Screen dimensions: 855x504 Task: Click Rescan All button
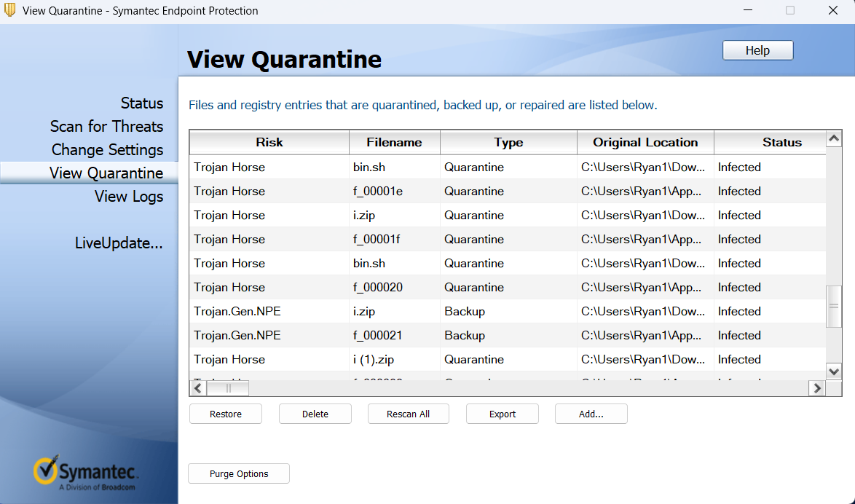pyautogui.click(x=409, y=414)
